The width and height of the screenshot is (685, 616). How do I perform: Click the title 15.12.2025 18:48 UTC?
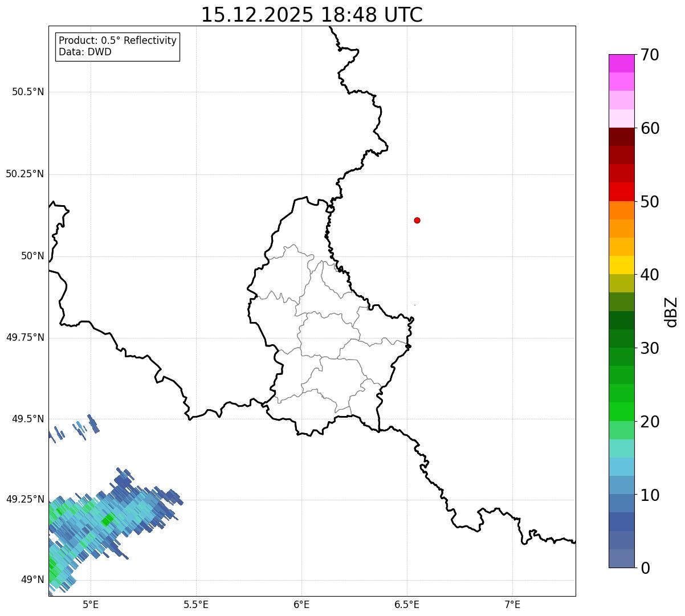tap(312, 15)
